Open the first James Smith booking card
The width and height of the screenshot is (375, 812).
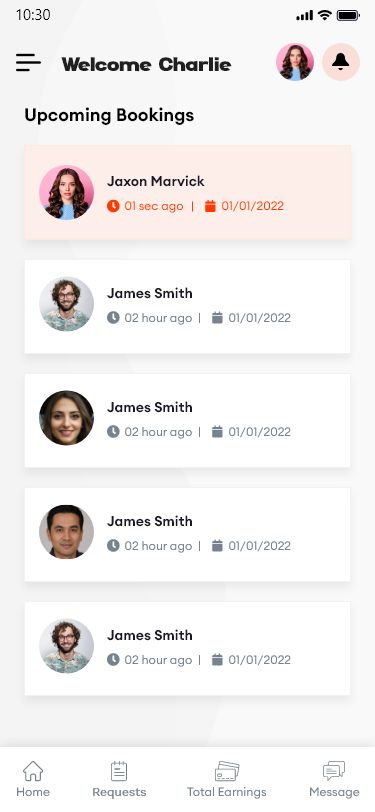pyautogui.click(x=188, y=307)
